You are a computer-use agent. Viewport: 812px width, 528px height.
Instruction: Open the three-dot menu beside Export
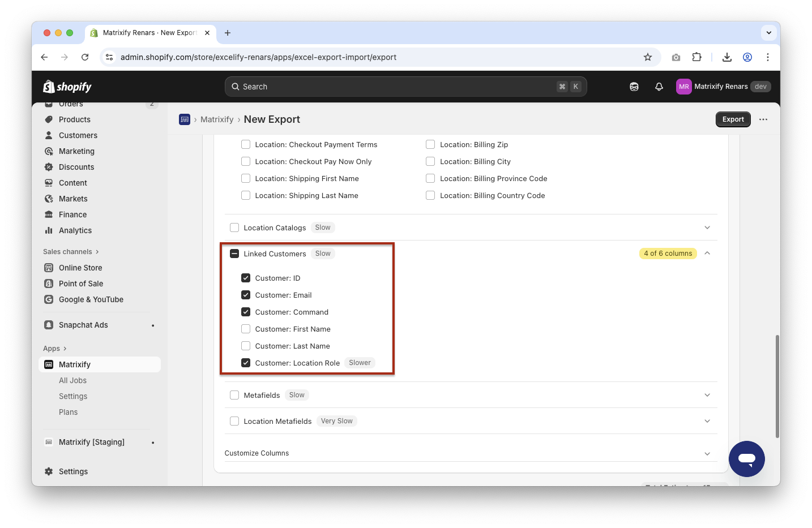coord(763,119)
